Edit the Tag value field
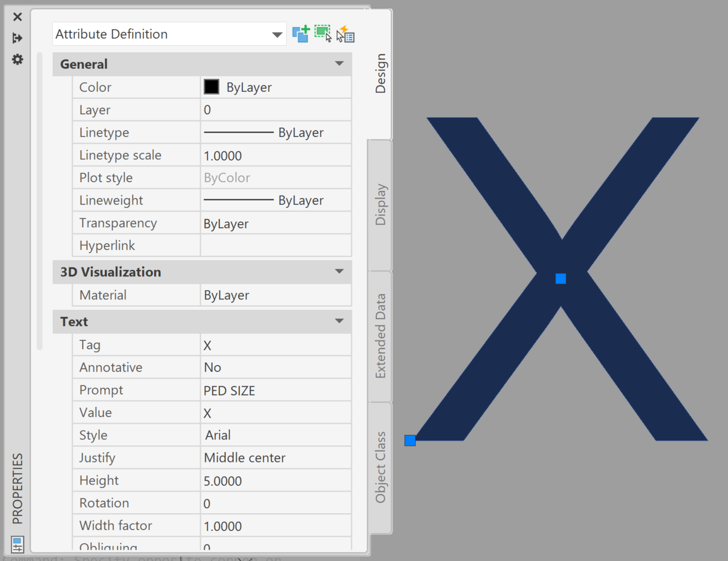Viewport: 728px width, 561px height. pyautogui.click(x=276, y=345)
